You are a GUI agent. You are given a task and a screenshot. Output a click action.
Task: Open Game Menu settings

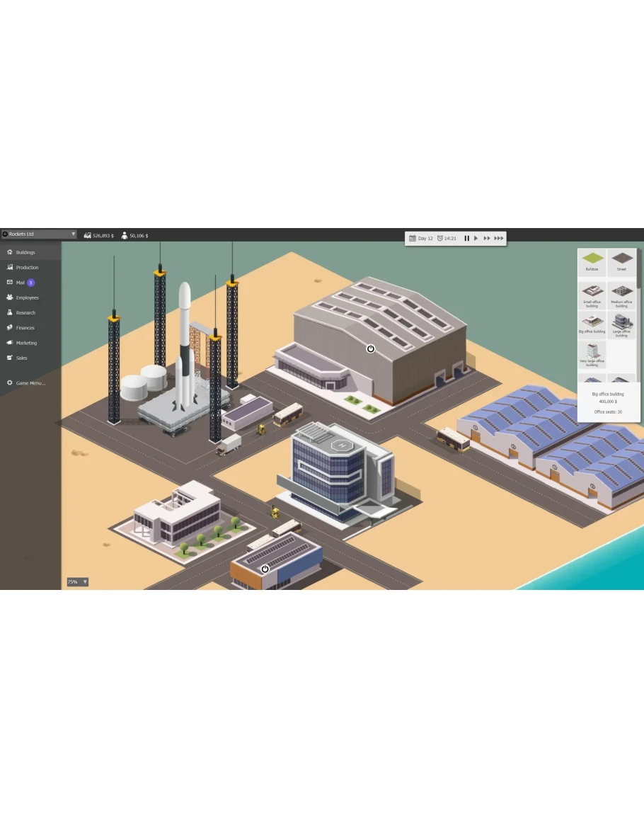click(30, 383)
